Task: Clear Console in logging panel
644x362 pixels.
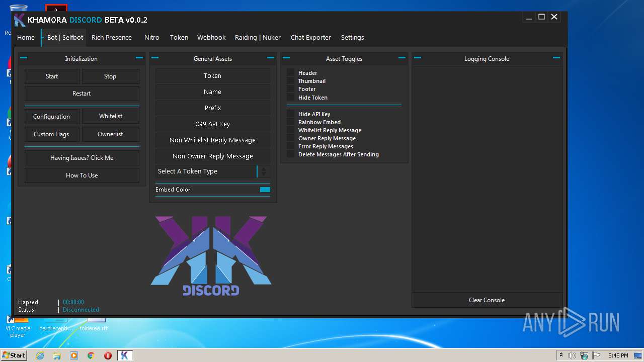Action: 487,300
